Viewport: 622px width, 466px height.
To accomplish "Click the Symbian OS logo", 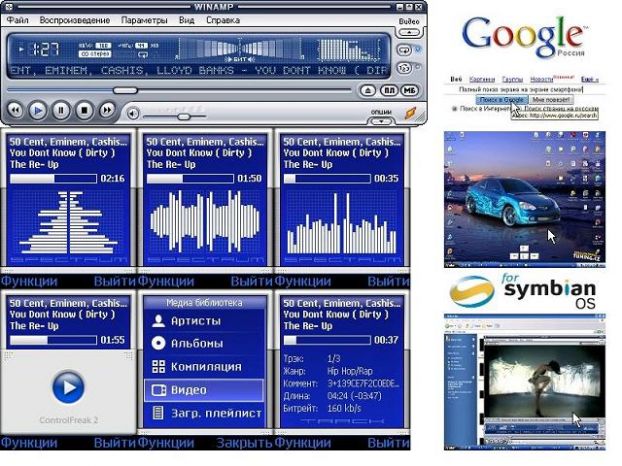I will click(x=523, y=291).
